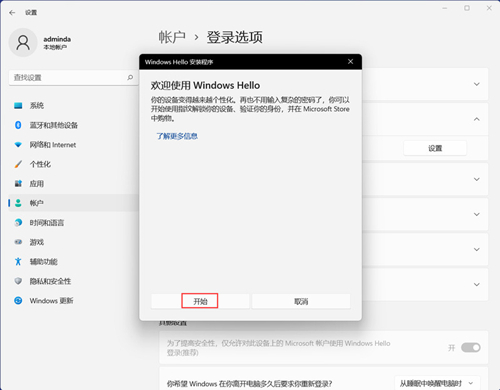500x390 pixels.
Task: Click the 帐户 person icon in sidebar
Action: click(x=18, y=203)
